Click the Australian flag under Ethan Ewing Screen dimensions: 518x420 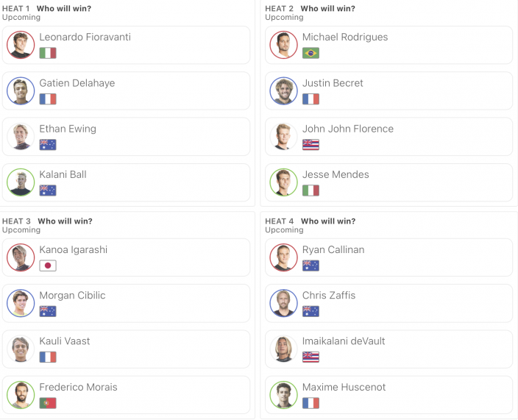48,145
